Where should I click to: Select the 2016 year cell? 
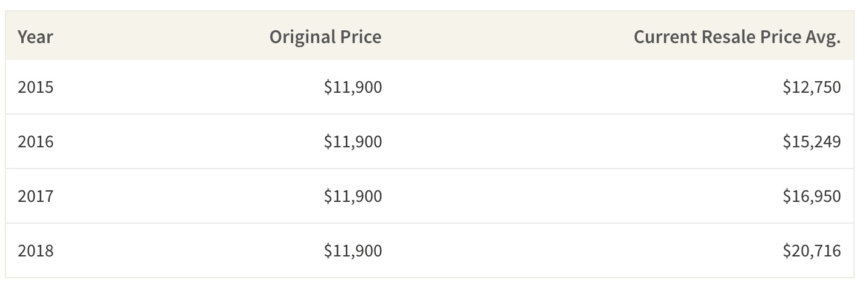(35, 142)
